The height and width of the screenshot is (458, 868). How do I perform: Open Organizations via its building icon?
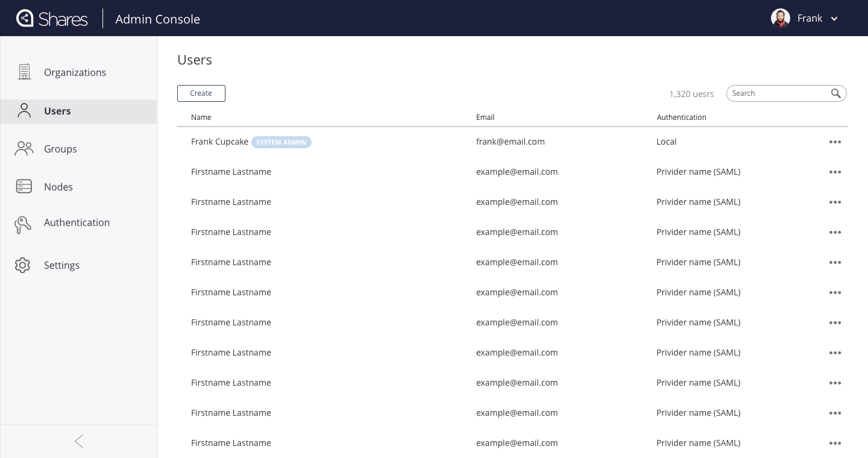tap(24, 72)
